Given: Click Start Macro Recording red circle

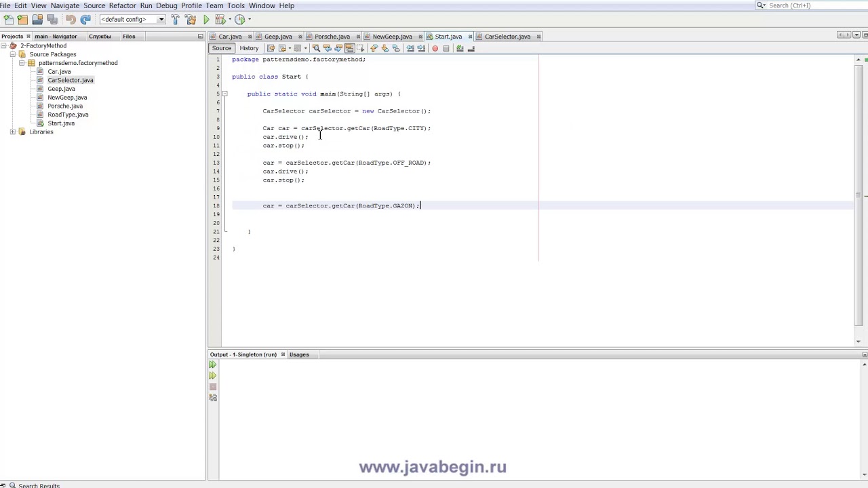Looking at the screenshot, I should point(435,48).
